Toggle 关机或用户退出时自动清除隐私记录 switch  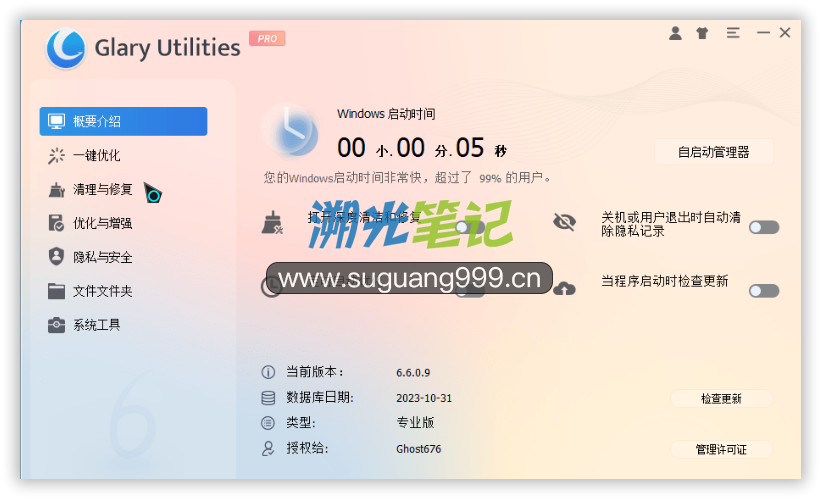pos(764,227)
